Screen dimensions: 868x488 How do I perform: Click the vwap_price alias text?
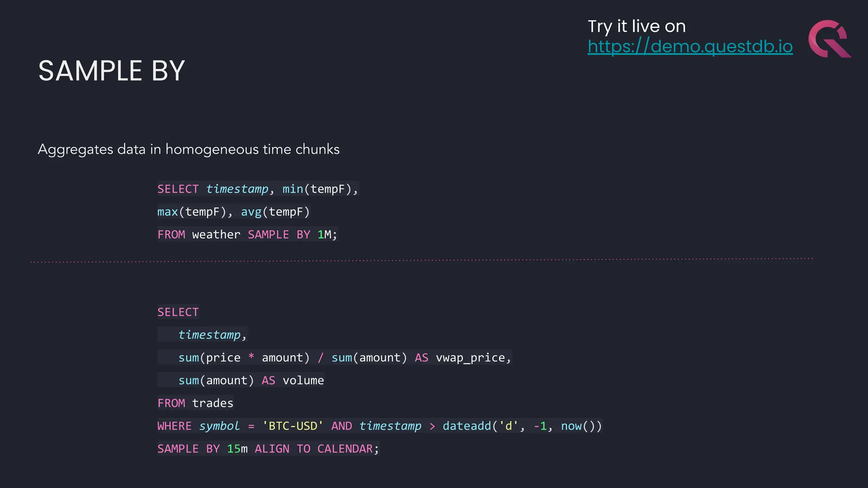[470, 358]
